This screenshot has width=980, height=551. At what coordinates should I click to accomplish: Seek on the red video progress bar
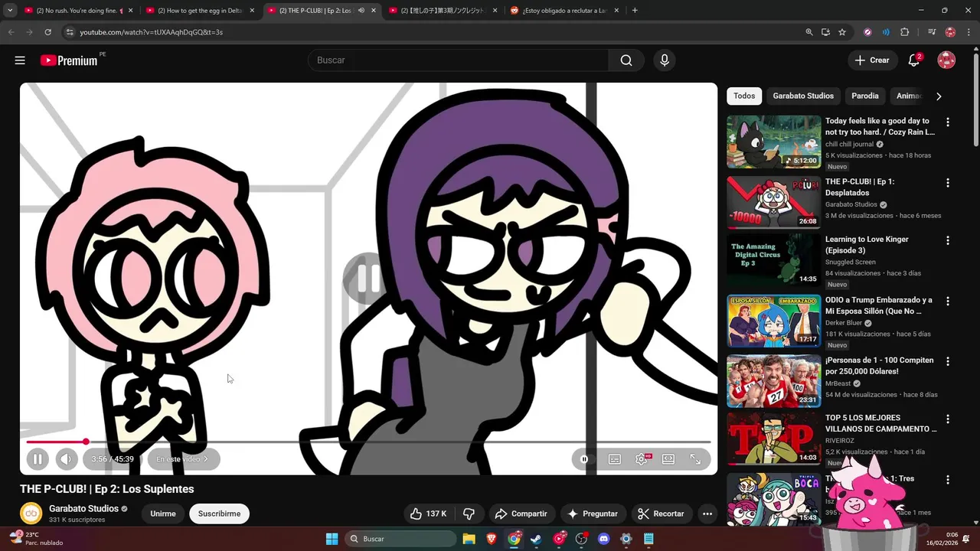[x=368, y=442]
